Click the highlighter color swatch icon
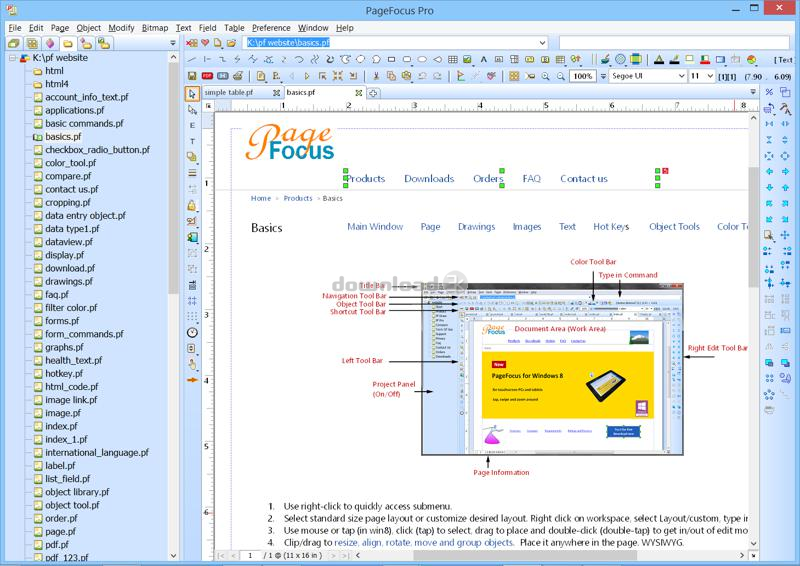This screenshot has width=800, height=566. 674,60
